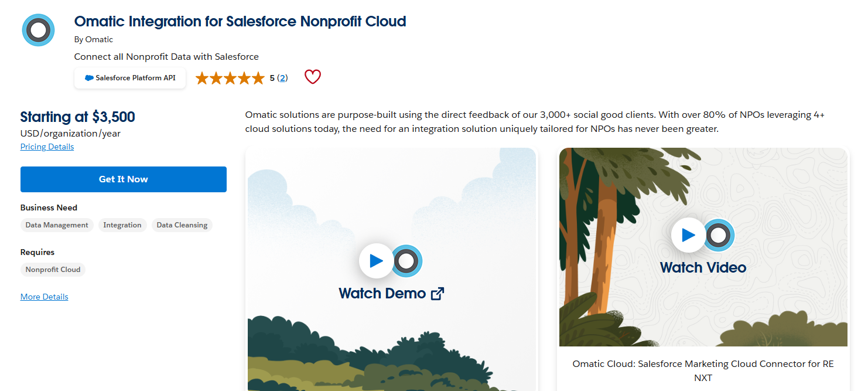868x391 pixels.
Task: Select the Data Management tag
Action: pyautogui.click(x=57, y=225)
